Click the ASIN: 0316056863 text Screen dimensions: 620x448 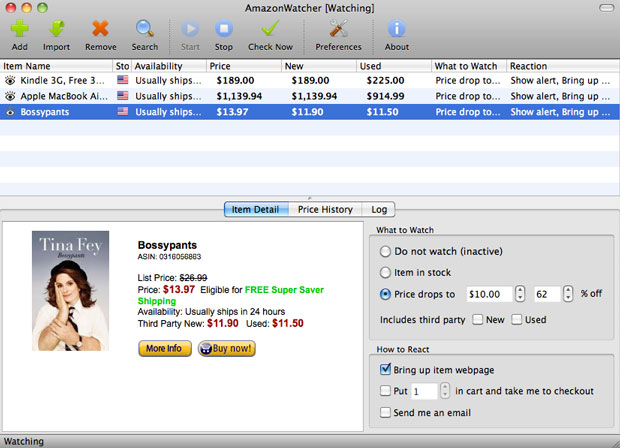(x=169, y=257)
